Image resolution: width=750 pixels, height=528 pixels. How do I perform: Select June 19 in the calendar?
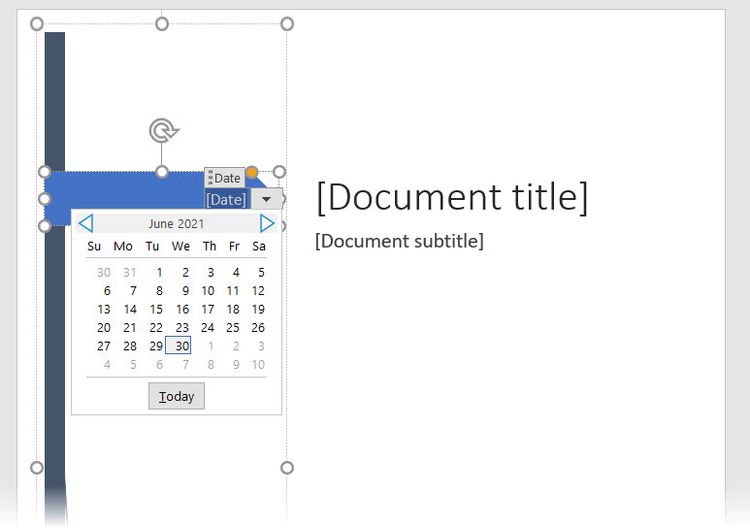pyautogui.click(x=258, y=309)
